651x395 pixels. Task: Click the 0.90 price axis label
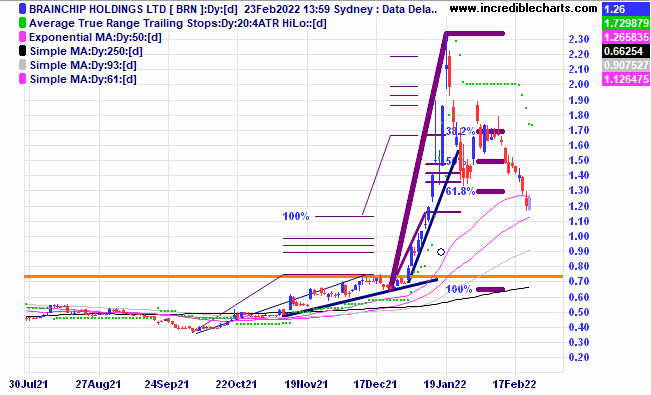579,251
